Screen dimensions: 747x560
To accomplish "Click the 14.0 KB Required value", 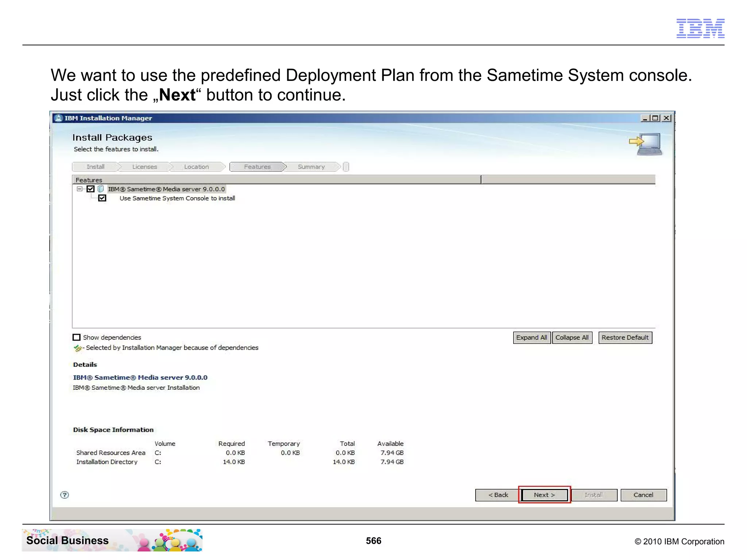I will pyautogui.click(x=234, y=462).
